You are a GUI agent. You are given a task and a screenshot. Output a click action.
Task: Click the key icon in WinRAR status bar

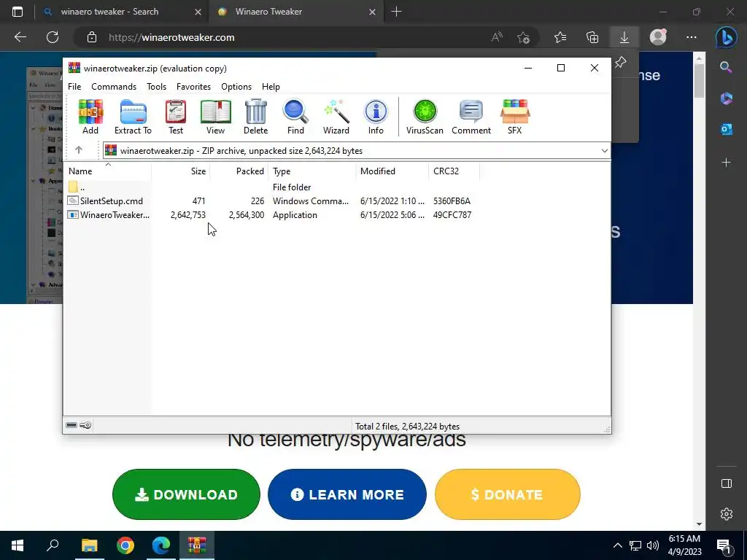click(x=85, y=425)
